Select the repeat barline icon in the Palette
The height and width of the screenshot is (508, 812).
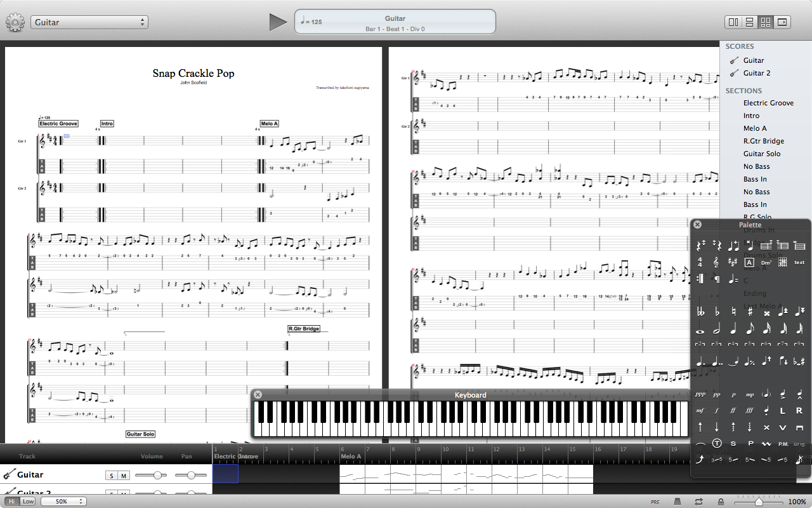point(700,278)
